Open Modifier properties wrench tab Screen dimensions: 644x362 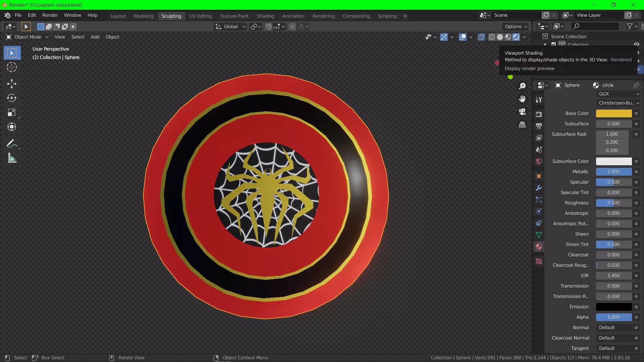(539, 188)
